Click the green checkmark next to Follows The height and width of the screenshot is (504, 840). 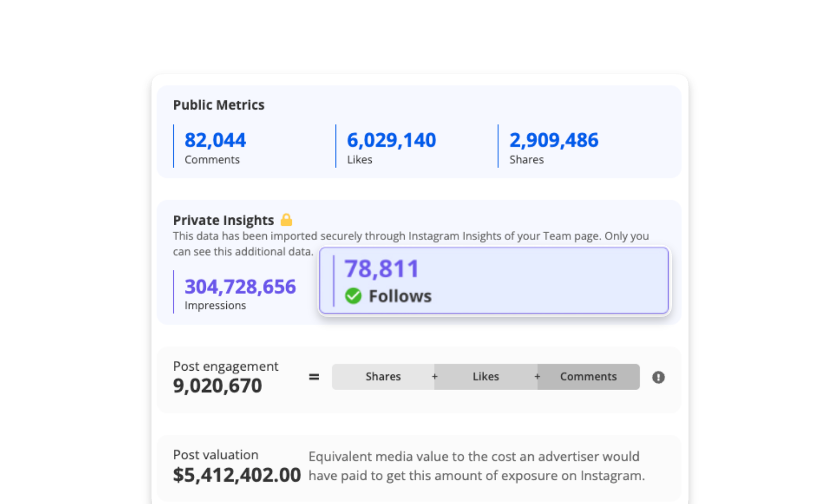pos(353,296)
